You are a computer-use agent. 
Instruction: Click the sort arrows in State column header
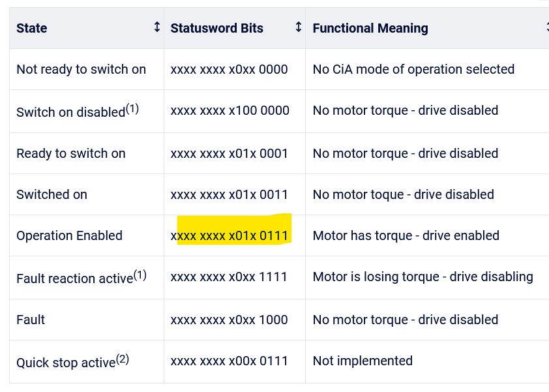click(156, 27)
